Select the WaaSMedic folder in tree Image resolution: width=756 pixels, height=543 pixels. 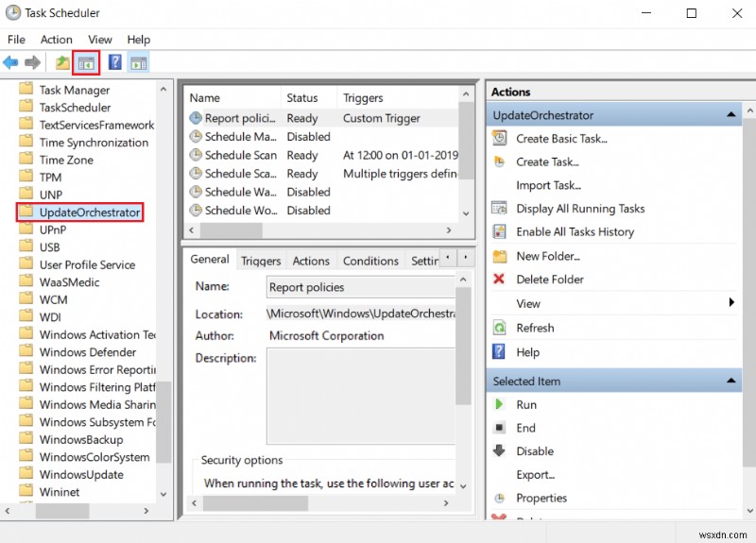[69, 281]
